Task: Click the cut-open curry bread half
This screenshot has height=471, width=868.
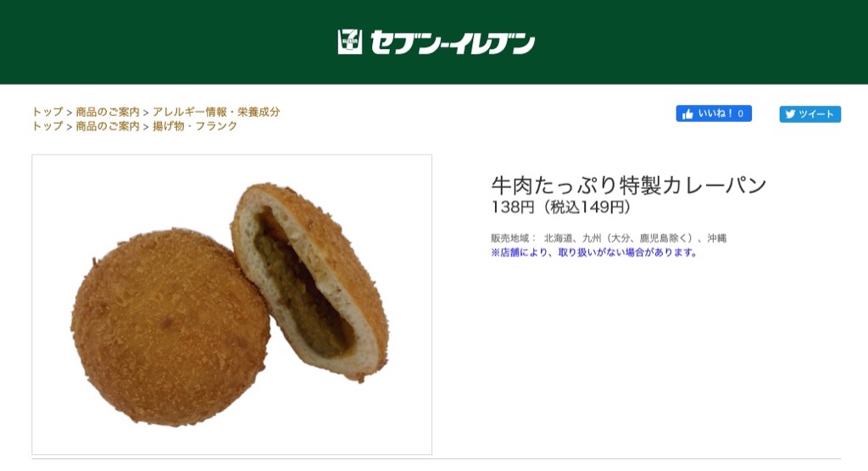Action: (310, 282)
